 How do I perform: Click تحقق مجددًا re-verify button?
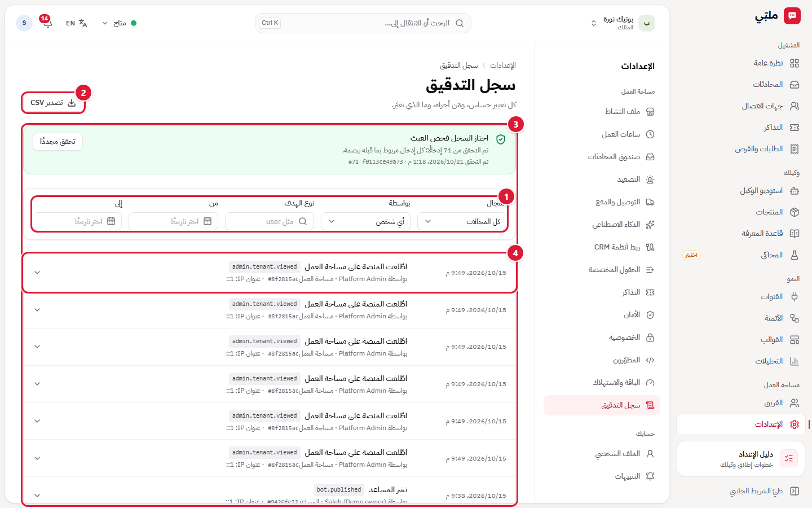tap(58, 142)
